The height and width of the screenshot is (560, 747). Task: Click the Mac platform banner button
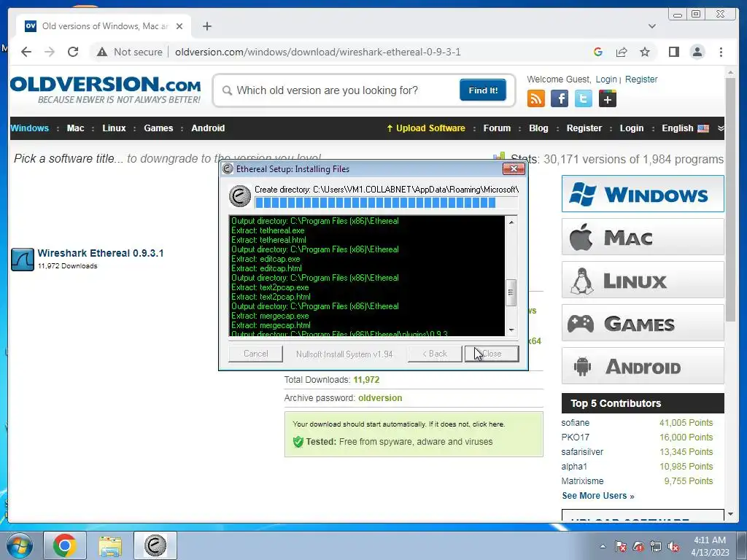643,237
